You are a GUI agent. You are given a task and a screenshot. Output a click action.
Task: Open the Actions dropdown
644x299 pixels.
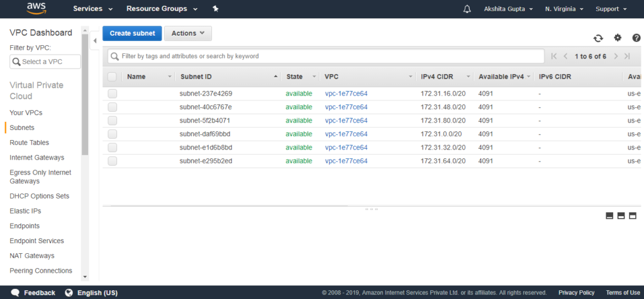coord(187,33)
